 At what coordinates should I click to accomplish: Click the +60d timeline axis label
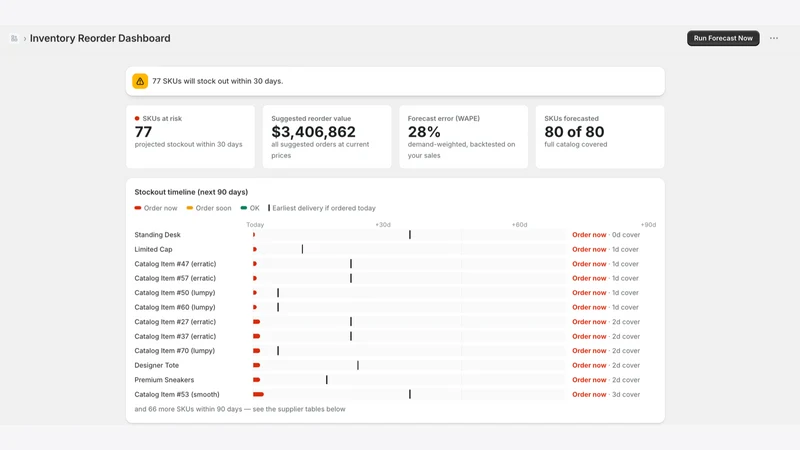(x=519, y=224)
